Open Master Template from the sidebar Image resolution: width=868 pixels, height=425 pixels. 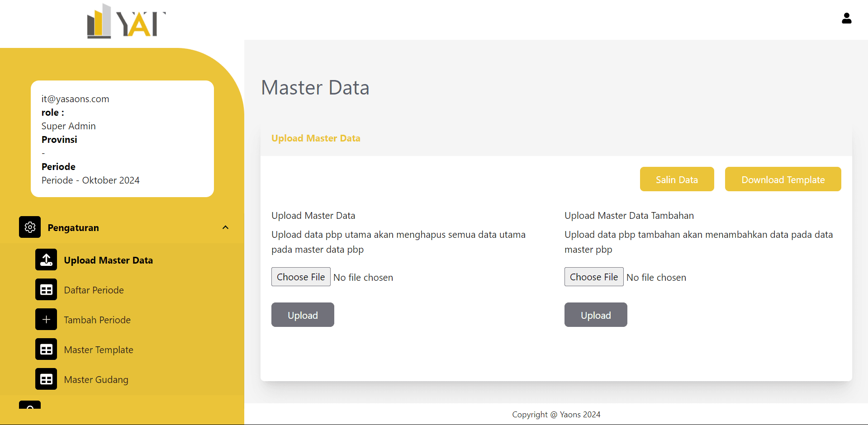(x=99, y=350)
